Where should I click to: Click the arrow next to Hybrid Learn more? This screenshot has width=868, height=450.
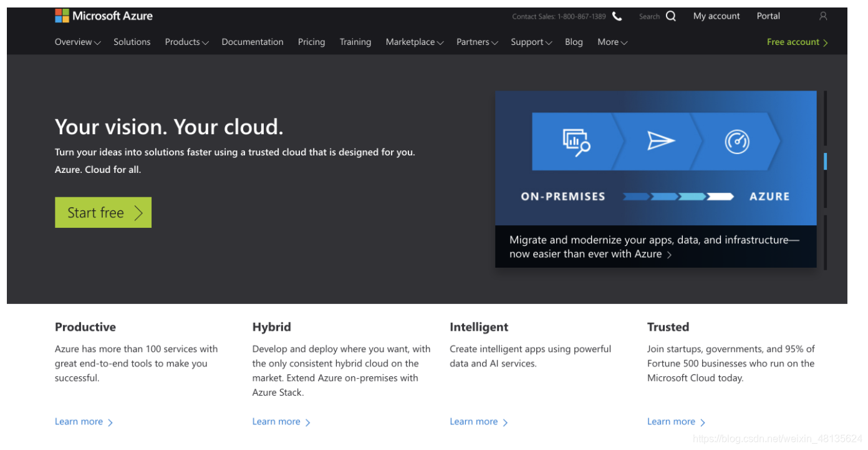pyautogui.click(x=308, y=423)
